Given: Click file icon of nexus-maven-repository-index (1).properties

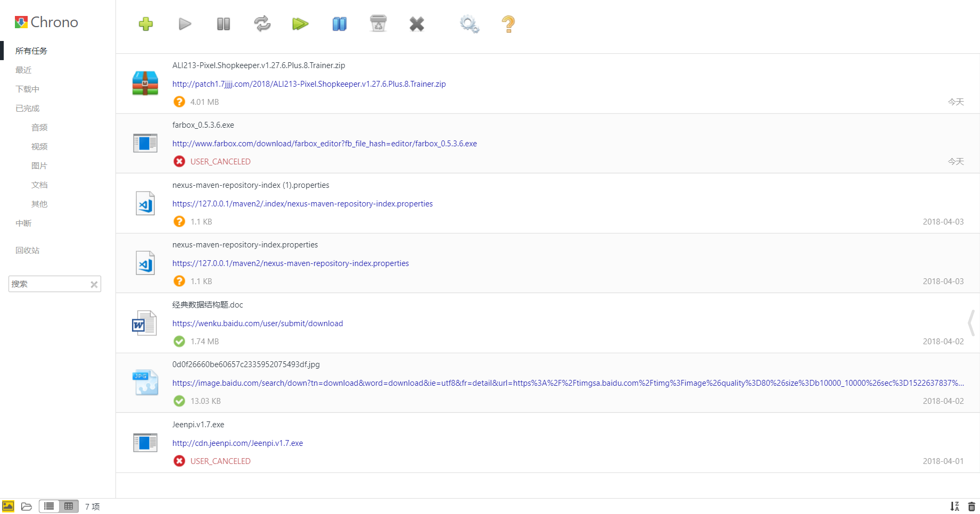Looking at the screenshot, I should tap(145, 203).
